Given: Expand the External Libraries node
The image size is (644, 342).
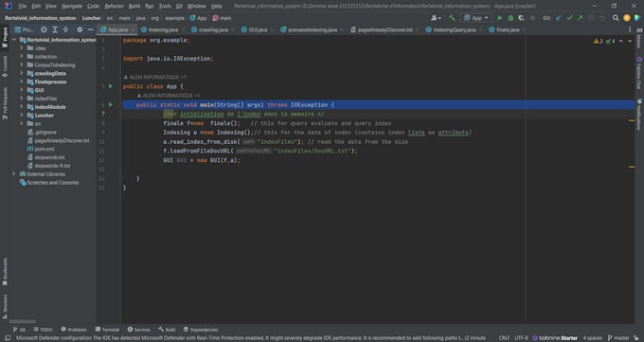Looking at the screenshot, I should coord(14,174).
